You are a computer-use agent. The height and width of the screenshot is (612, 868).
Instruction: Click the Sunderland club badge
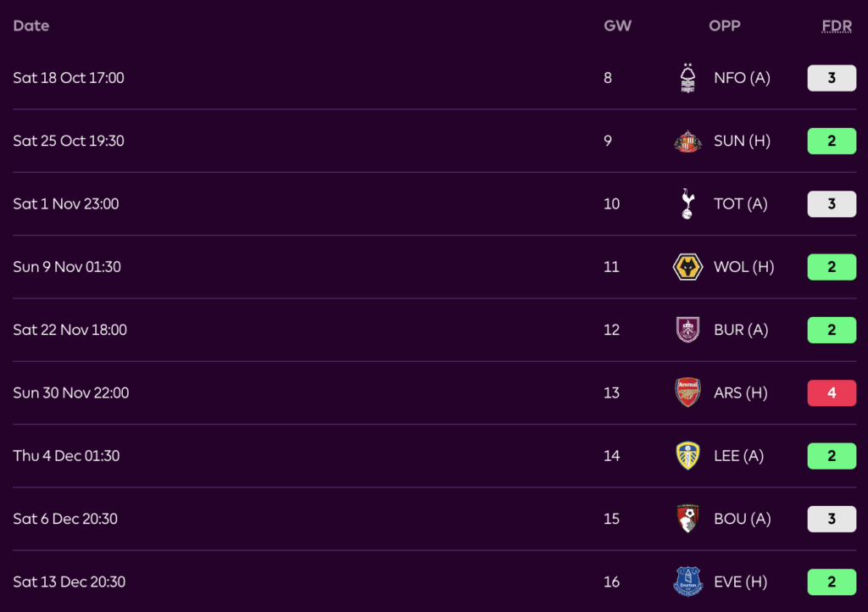687,141
